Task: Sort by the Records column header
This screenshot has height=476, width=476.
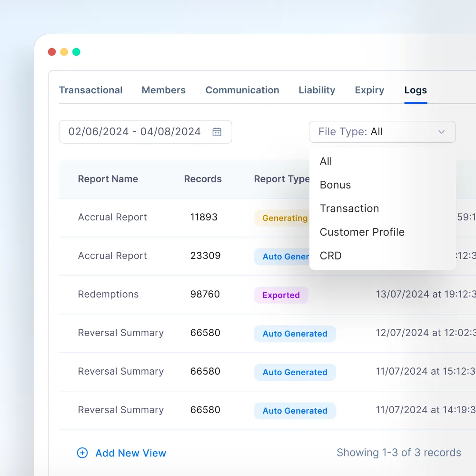Action: (x=203, y=179)
